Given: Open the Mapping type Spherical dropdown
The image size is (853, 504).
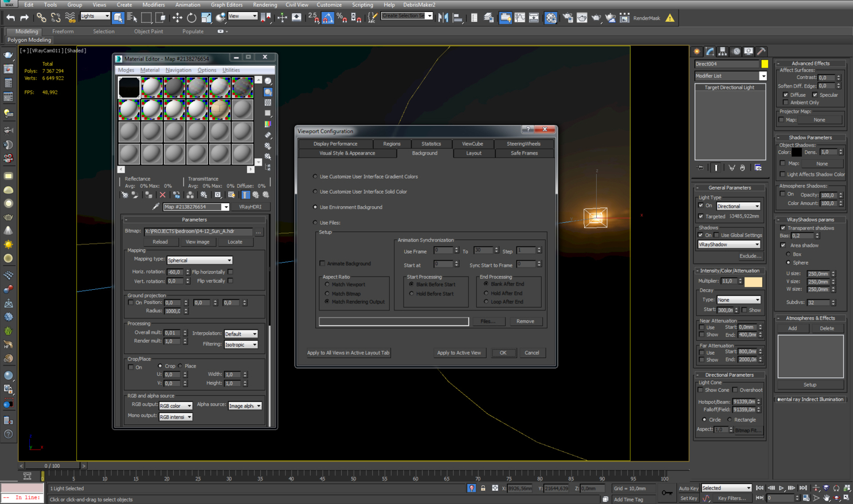Looking at the screenshot, I should click(x=199, y=260).
